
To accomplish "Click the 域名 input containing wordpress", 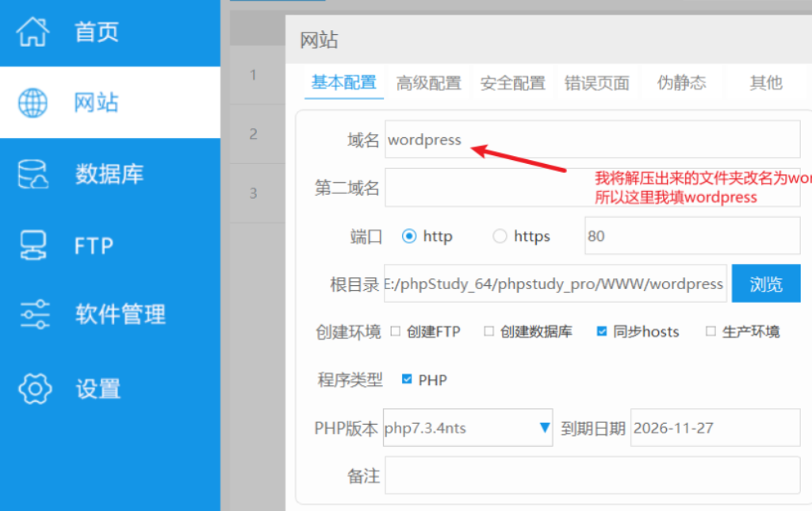I will coord(592,140).
